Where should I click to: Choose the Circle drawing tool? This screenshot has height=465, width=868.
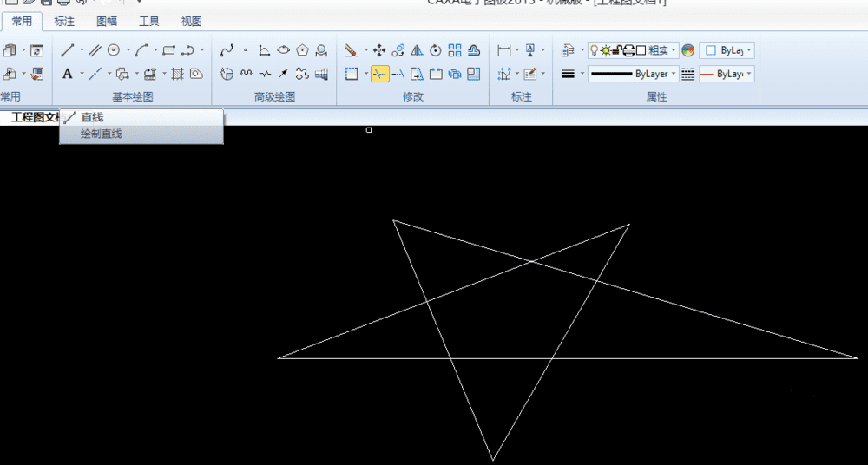click(x=114, y=50)
